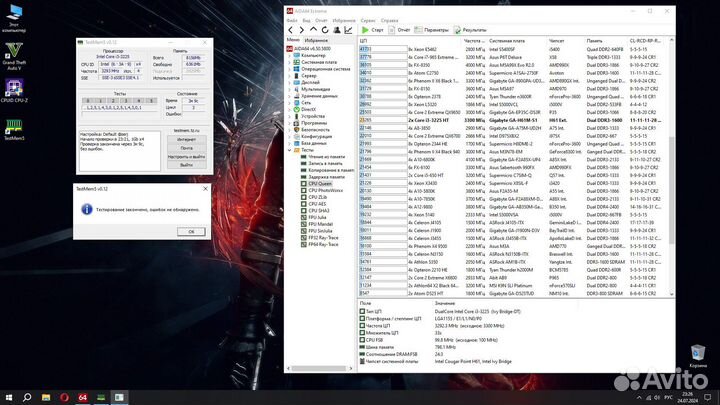
Task: Open the Файл menu in AIDA64
Action: click(x=292, y=21)
